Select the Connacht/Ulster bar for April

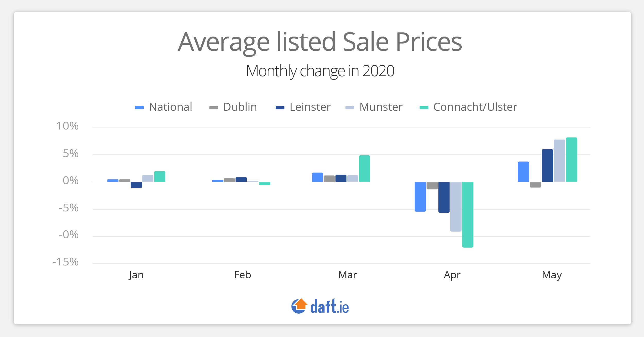468,214
